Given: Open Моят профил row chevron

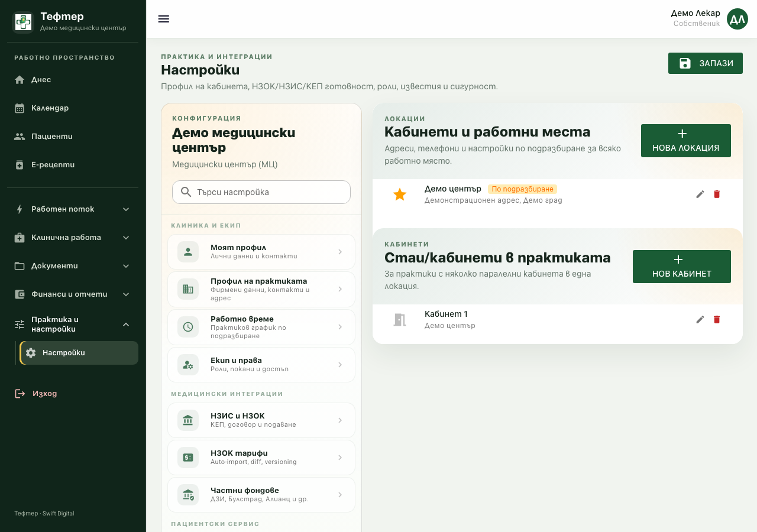Looking at the screenshot, I should pos(340,252).
